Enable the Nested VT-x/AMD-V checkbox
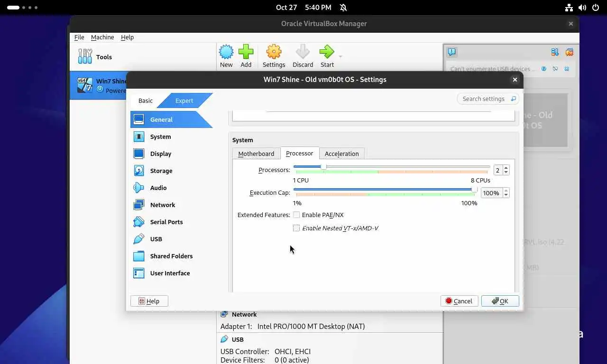The width and height of the screenshot is (607, 364). tap(296, 228)
